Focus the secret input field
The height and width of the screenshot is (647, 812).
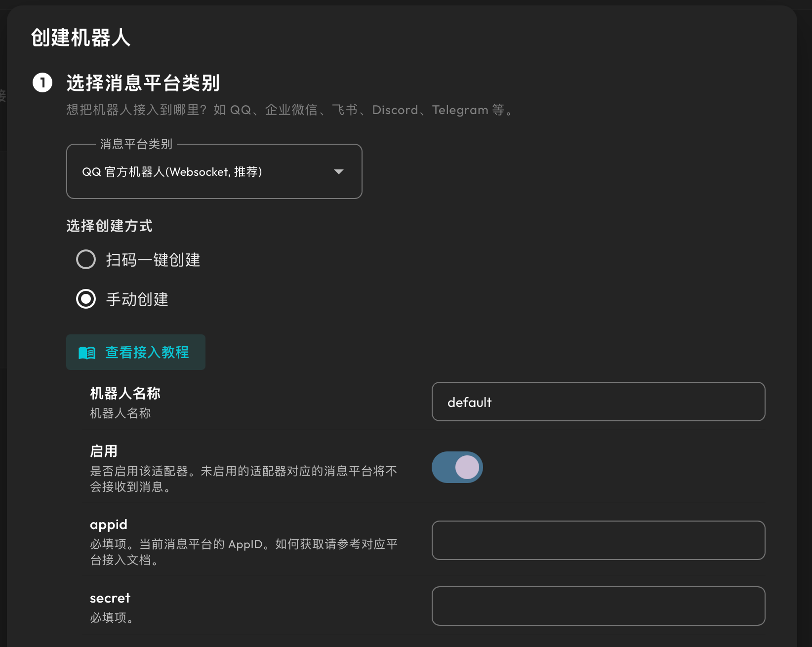[x=598, y=606]
